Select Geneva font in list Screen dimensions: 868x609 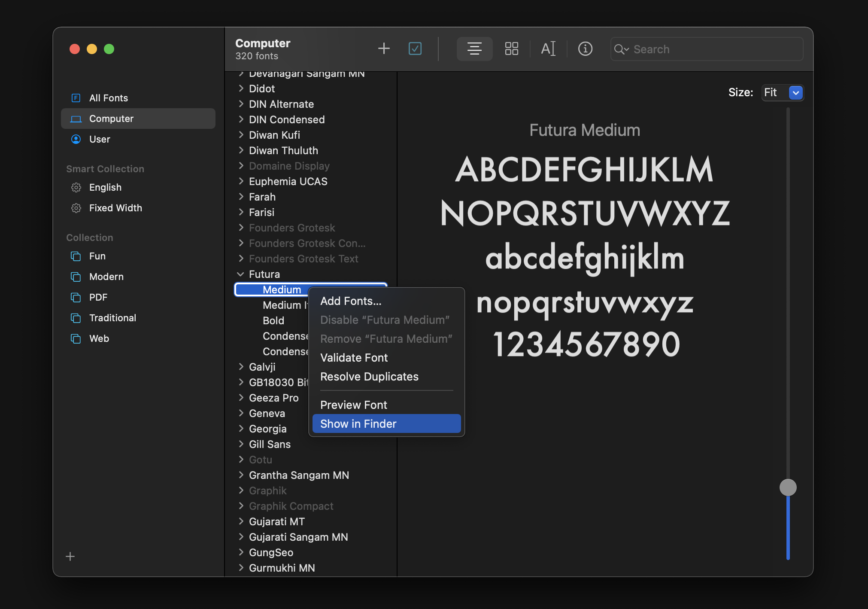[x=267, y=413]
